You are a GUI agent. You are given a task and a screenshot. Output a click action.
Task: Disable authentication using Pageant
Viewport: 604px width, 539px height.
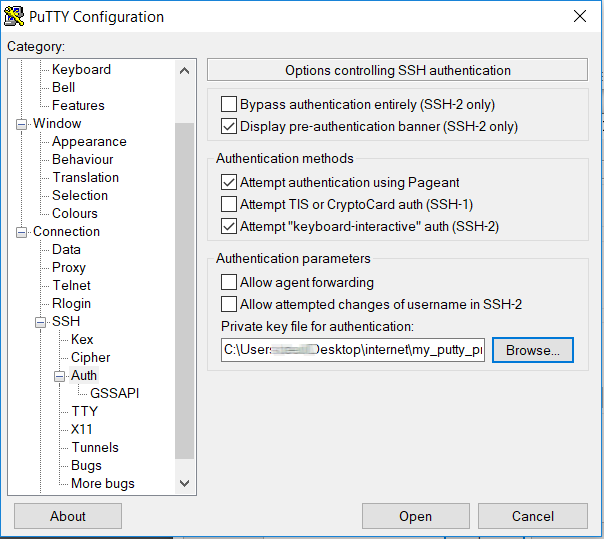point(229,182)
